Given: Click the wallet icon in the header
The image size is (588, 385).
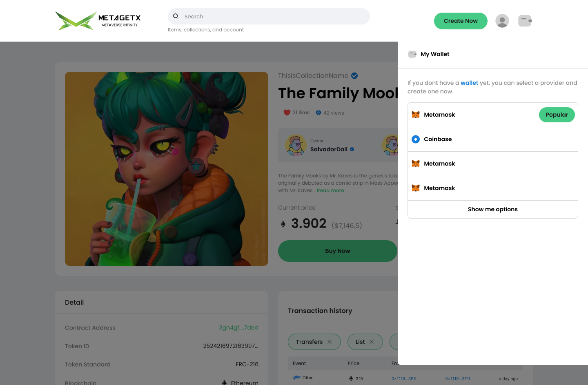Looking at the screenshot, I should point(525,21).
